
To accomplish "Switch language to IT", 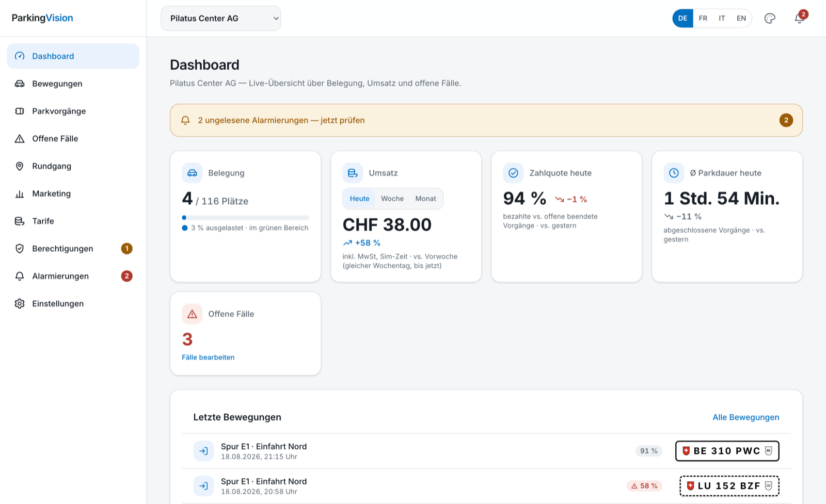I will pyautogui.click(x=722, y=19).
